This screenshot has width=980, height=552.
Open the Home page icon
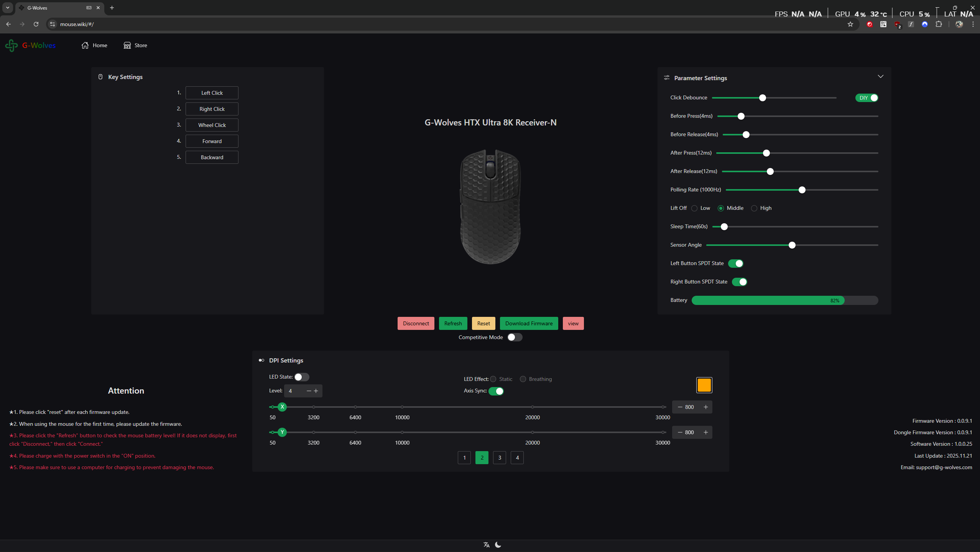pyautogui.click(x=85, y=45)
